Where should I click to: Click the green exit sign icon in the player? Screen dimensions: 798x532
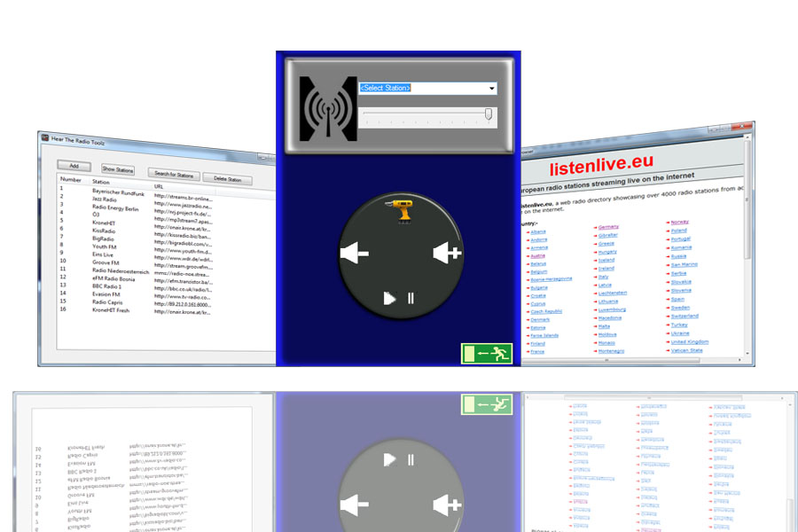tap(487, 353)
